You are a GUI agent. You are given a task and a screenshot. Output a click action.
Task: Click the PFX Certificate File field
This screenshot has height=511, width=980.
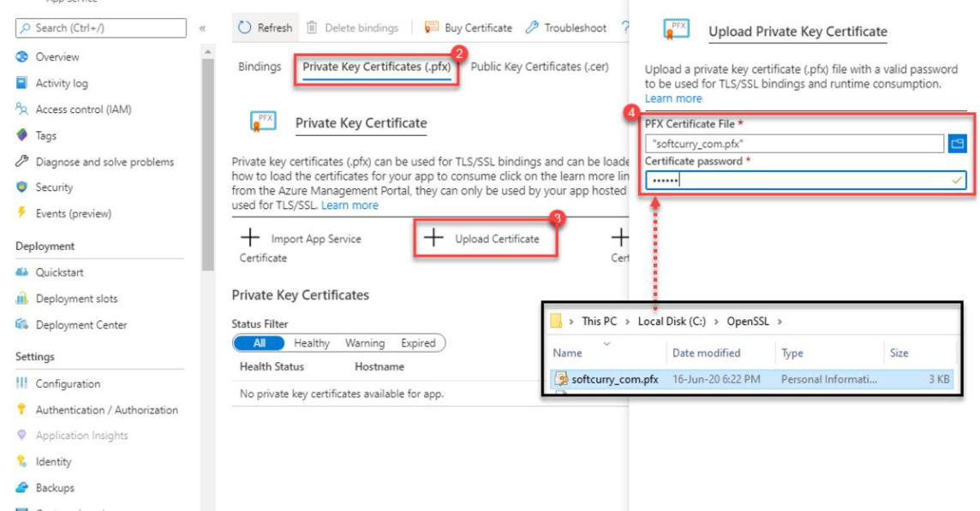(x=794, y=144)
